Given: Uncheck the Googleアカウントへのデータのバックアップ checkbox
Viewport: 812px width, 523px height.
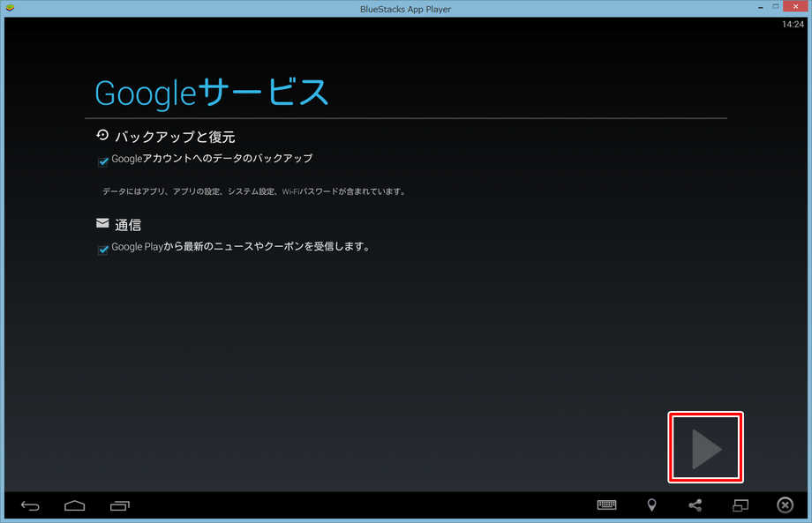Looking at the screenshot, I should click(x=103, y=161).
